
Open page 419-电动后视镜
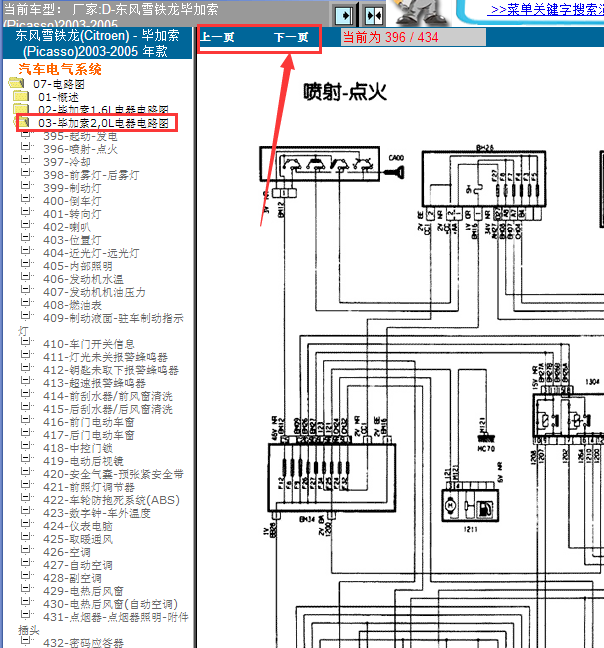coord(83,461)
